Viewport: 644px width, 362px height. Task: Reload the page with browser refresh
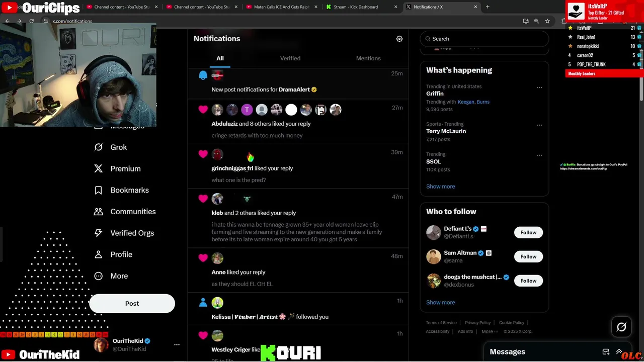click(31, 21)
